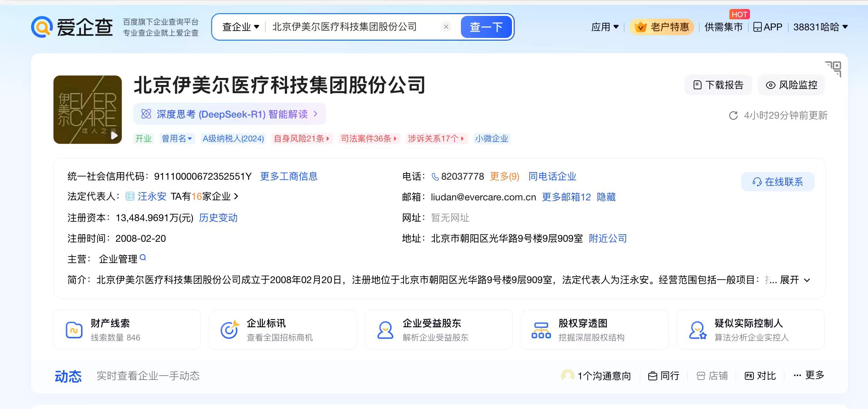Open the 应用 menu
868x409 pixels.
[x=604, y=27]
